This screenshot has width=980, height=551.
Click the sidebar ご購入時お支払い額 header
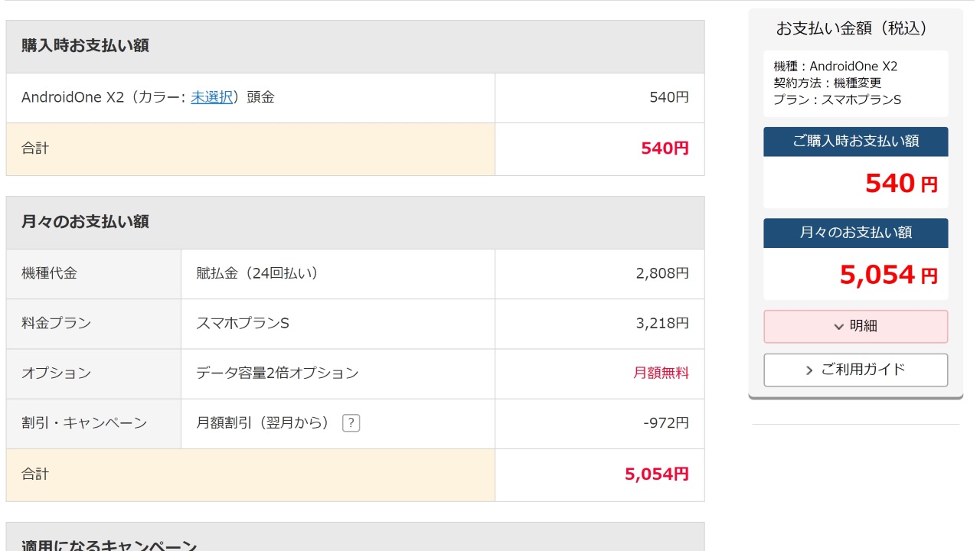[855, 142]
